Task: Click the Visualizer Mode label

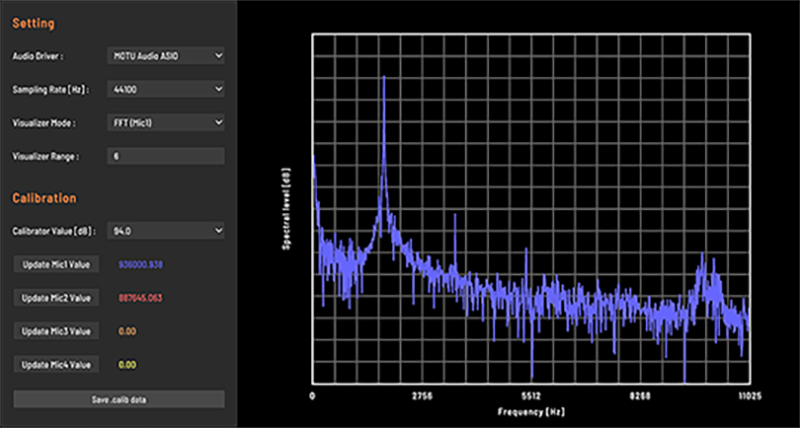Action: coord(44,123)
